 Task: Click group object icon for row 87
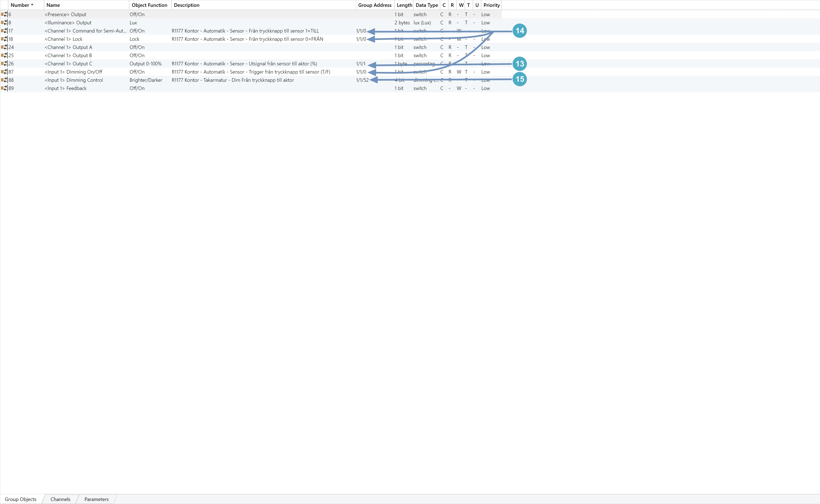4,72
